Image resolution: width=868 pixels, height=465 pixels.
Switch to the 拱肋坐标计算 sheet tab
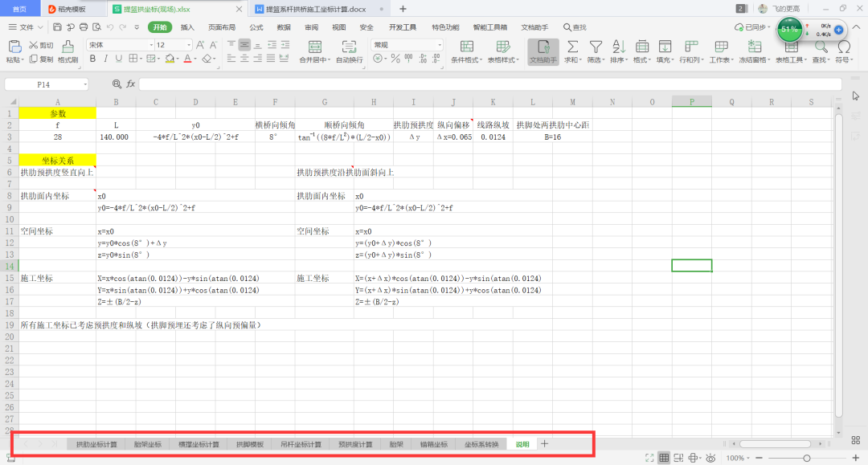click(x=96, y=444)
